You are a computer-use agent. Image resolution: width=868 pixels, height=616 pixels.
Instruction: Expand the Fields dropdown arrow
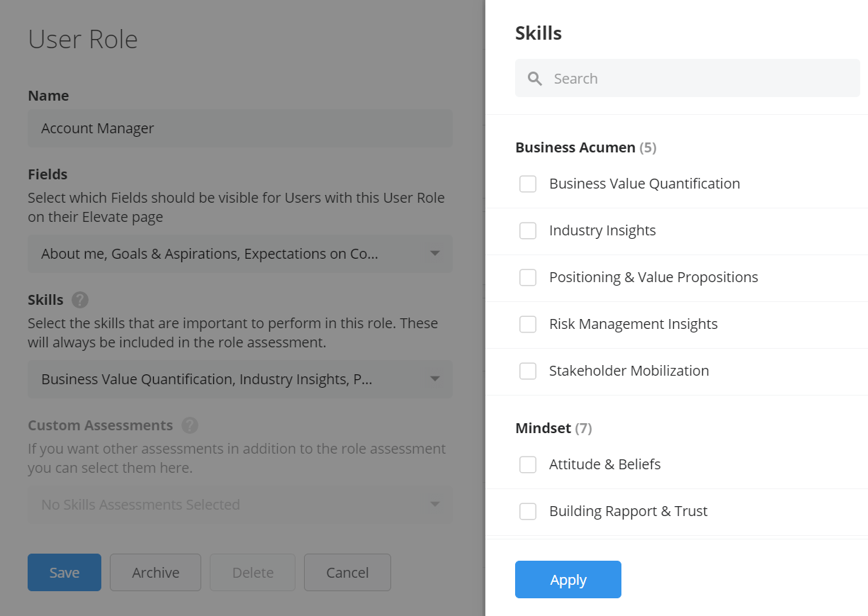coord(435,254)
